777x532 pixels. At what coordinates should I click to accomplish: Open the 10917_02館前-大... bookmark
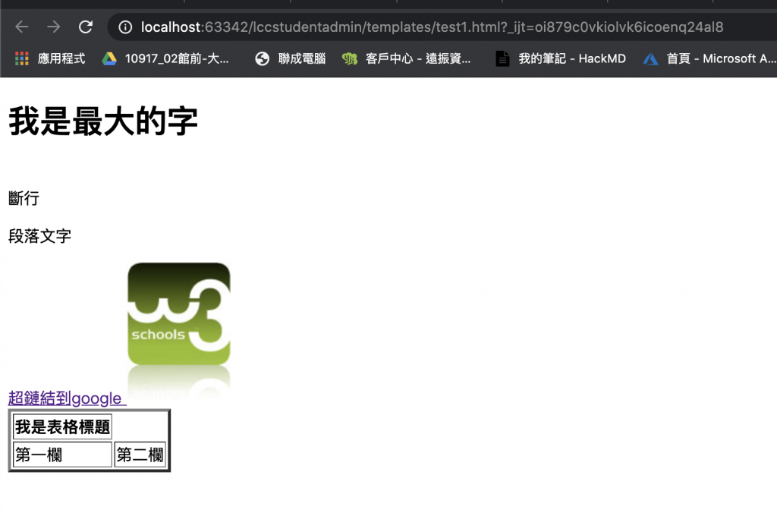click(x=177, y=58)
